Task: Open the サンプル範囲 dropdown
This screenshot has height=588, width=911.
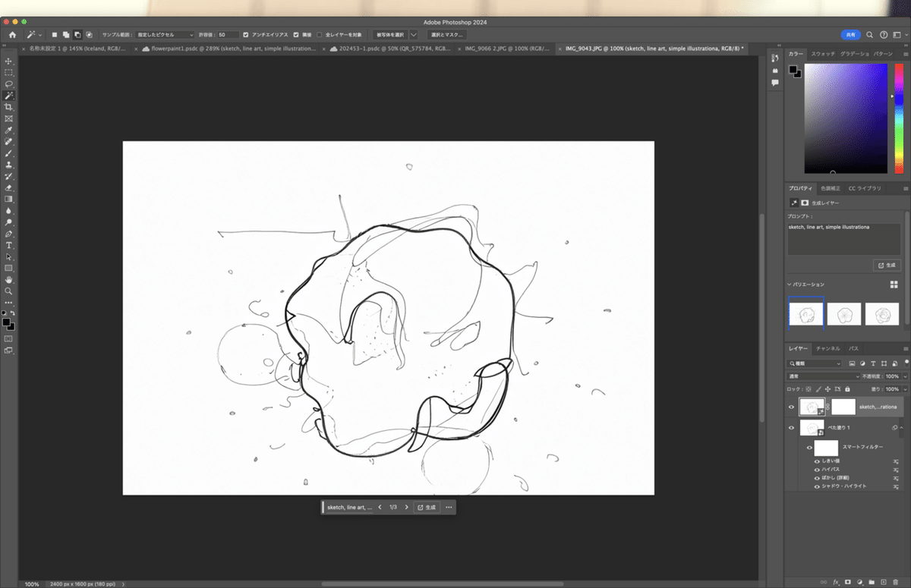Action: coord(164,35)
